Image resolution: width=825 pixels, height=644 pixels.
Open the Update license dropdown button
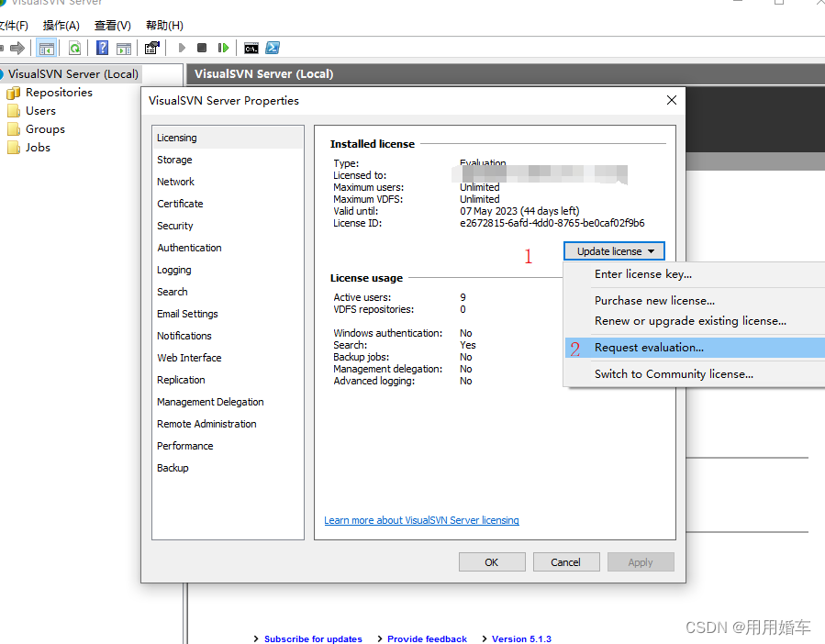[x=614, y=251]
